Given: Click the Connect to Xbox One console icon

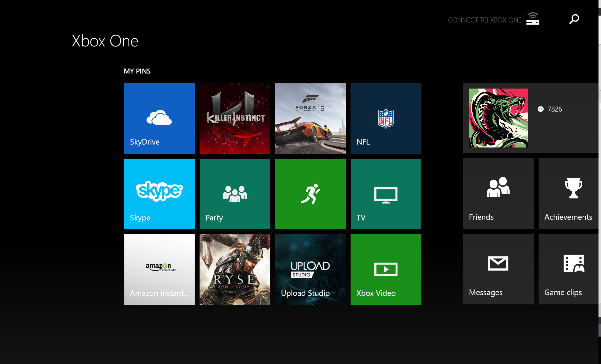Looking at the screenshot, I should point(533,19).
